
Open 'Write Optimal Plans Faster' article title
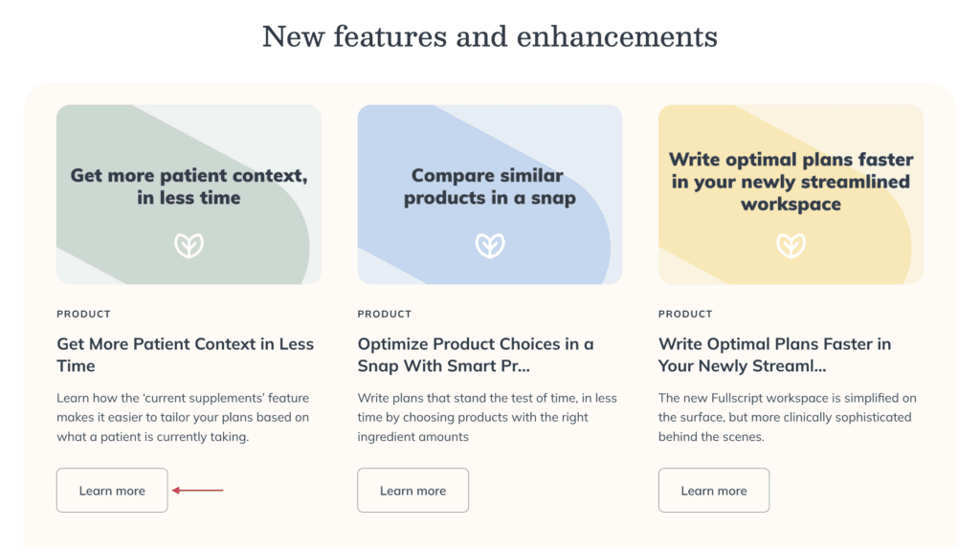point(774,354)
